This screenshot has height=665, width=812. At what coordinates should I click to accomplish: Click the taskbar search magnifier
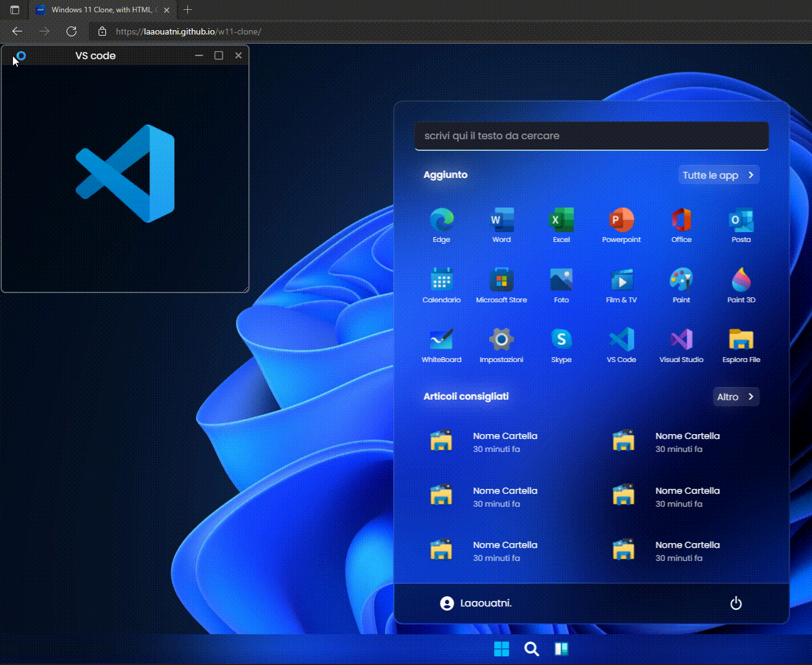531,649
